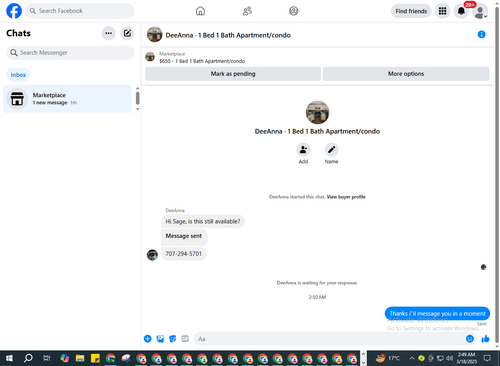This screenshot has height=366, width=500.
Task: Launch Copilot from the taskbar
Action: click(x=65, y=358)
